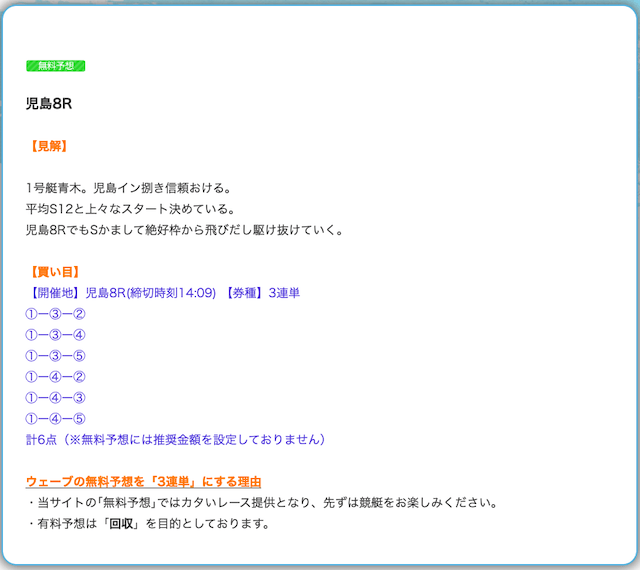Click the bet combination ①ー③ー⑤
Image resolution: width=640 pixels, height=570 pixels.
pyautogui.click(x=56, y=356)
